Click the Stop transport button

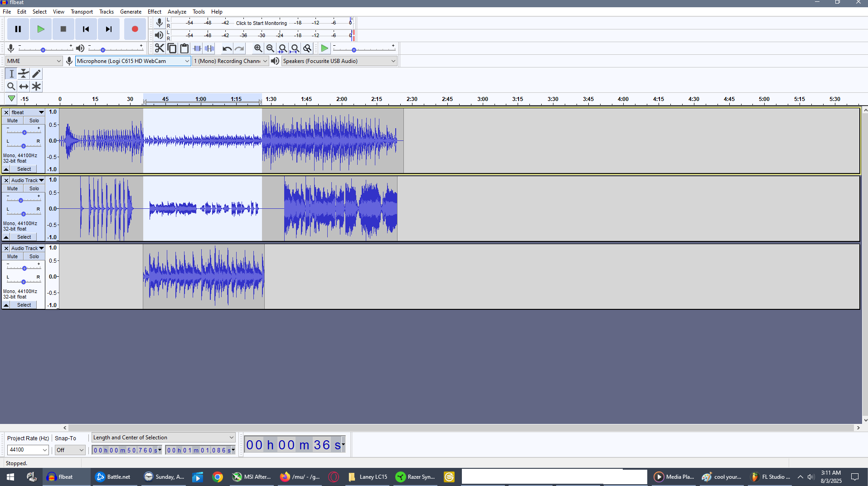[63, 29]
